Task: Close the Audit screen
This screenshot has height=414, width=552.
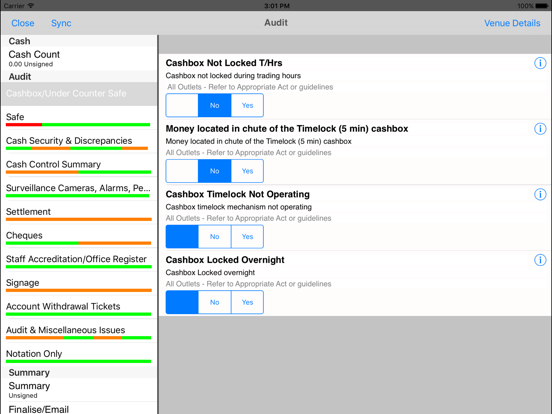Action: tap(23, 23)
